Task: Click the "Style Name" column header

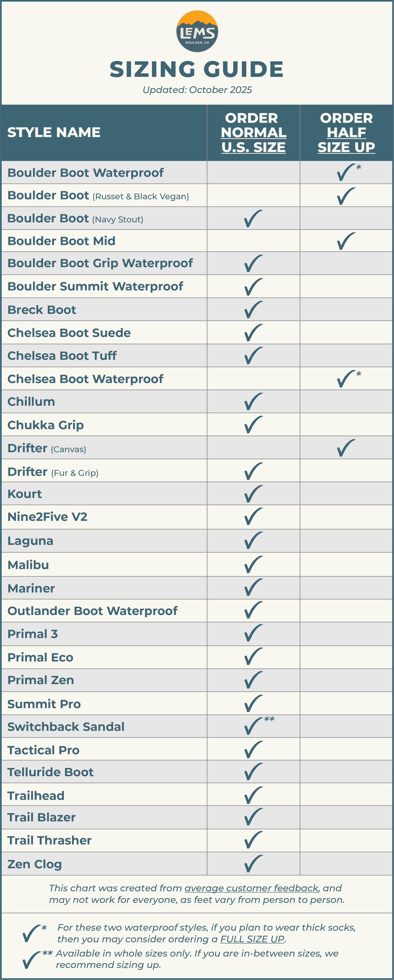Action: click(x=54, y=132)
